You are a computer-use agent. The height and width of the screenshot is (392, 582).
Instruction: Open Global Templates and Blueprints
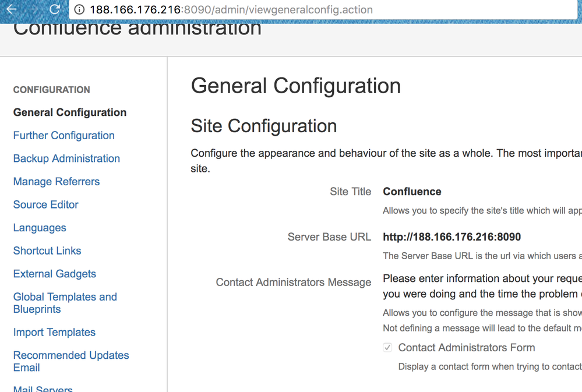(x=65, y=303)
